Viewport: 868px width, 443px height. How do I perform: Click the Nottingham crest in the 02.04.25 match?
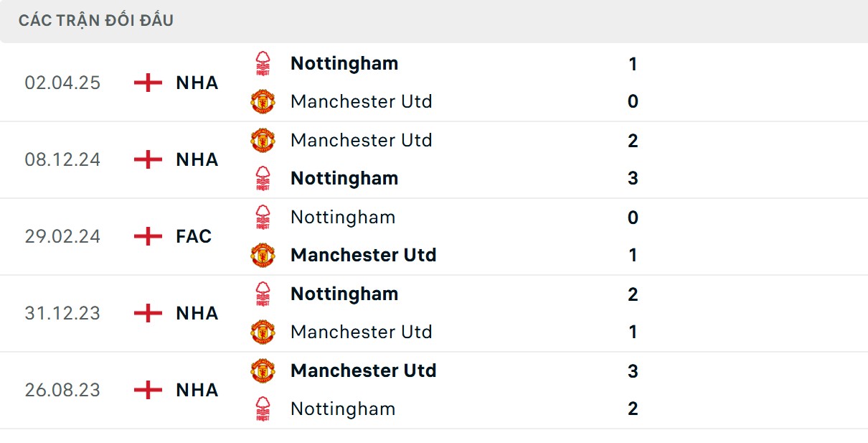click(263, 64)
